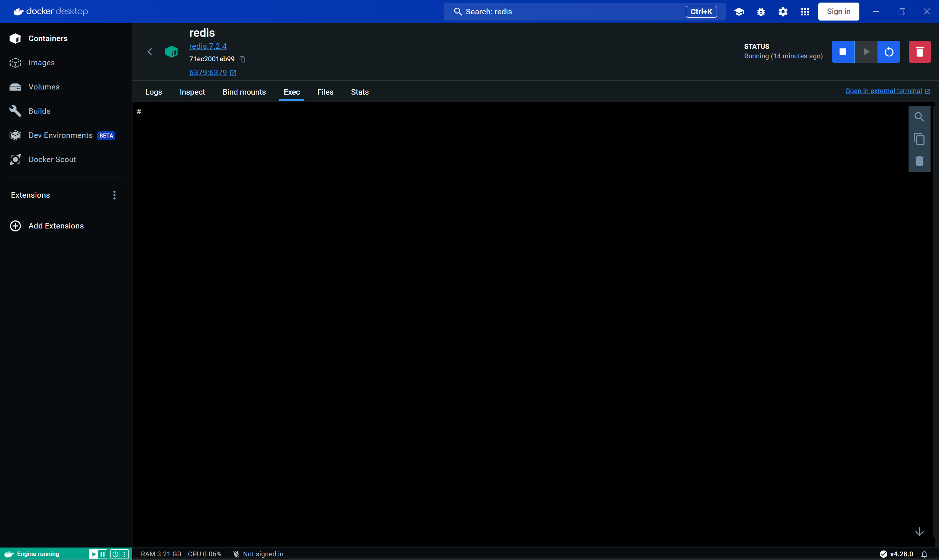Expand the Extensions options menu
939x560 pixels.
coord(114,195)
